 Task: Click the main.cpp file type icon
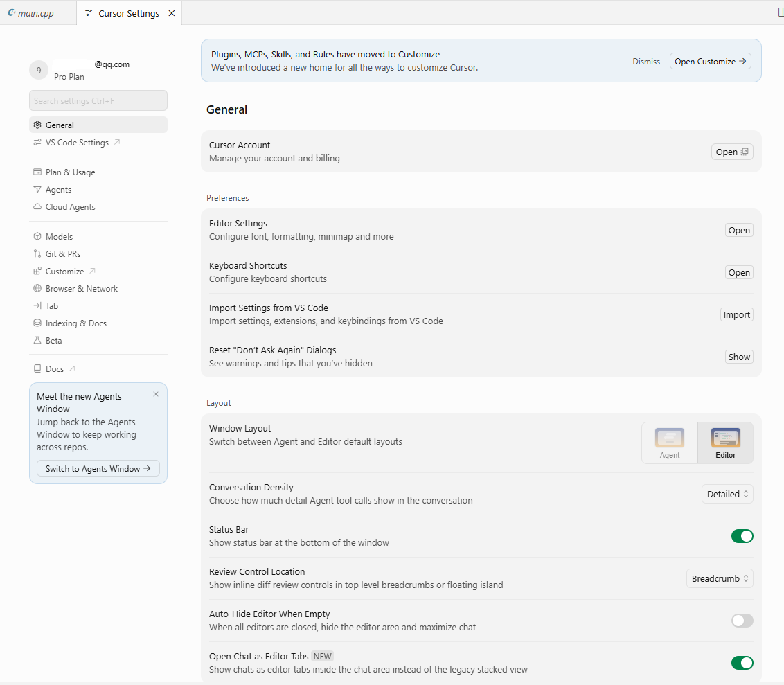pos(12,13)
